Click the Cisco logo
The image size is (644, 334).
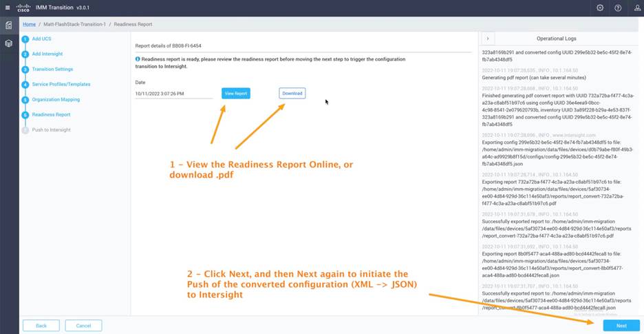coord(23,8)
